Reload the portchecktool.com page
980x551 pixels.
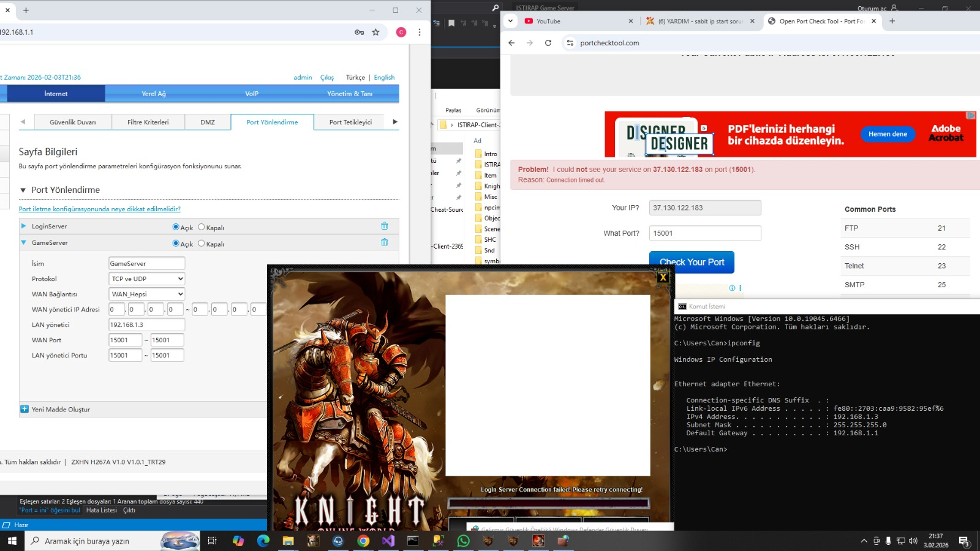tap(548, 43)
